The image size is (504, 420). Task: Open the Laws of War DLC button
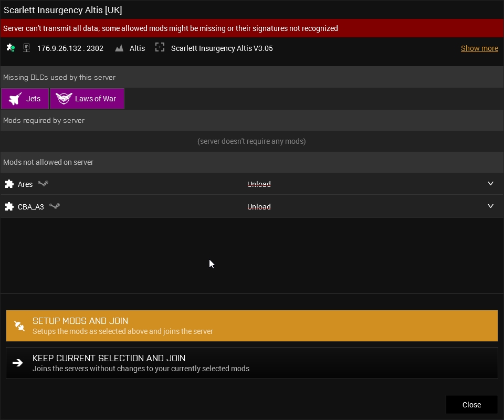coord(87,99)
